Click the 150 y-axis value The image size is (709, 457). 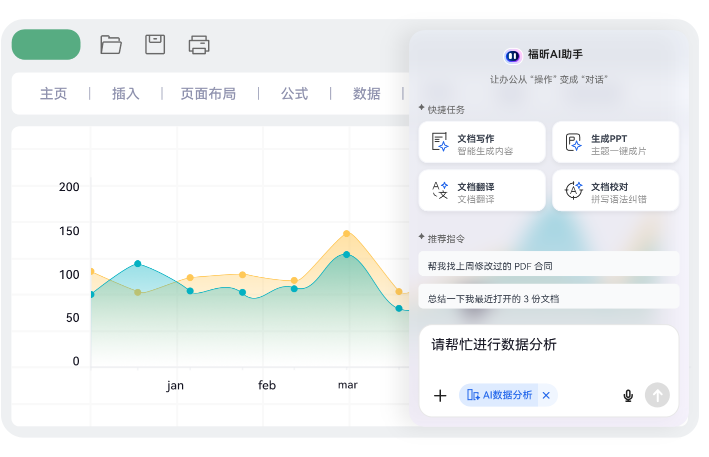pyautogui.click(x=69, y=231)
